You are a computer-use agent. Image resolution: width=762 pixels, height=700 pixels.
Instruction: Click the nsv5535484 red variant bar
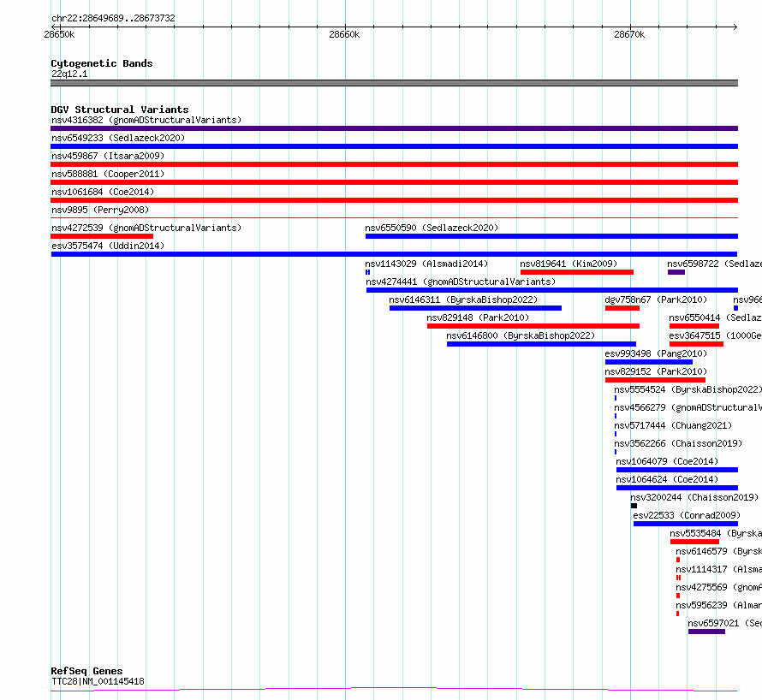(x=694, y=542)
